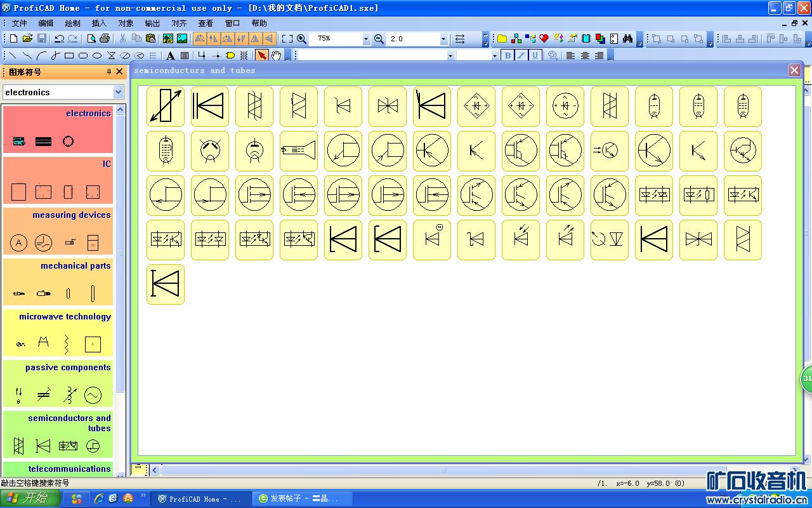The height and width of the screenshot is (508, 812).
Task: Click the 开始 Start button
Action: (x=30, y=498)
